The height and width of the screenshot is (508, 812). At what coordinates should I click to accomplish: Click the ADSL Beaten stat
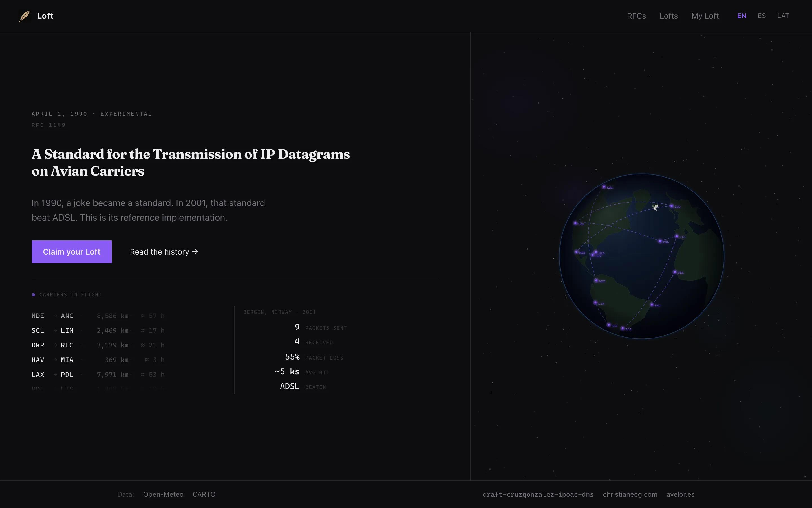click(303, 386)
